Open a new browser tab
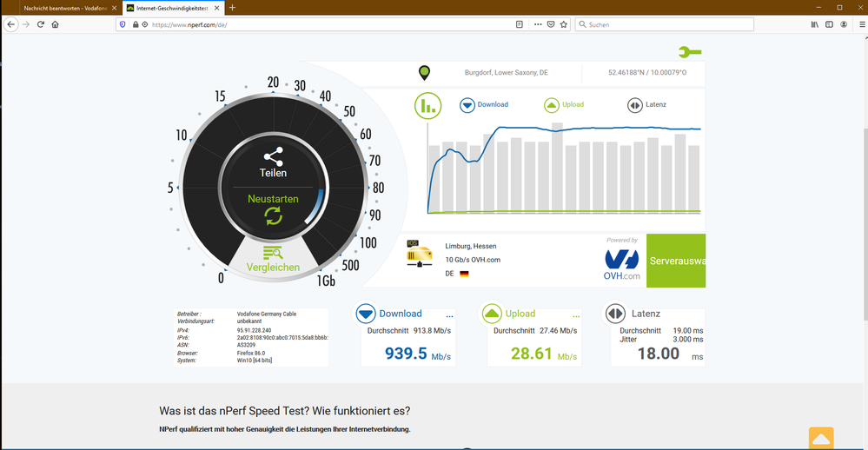 click(x=233, y=8)
